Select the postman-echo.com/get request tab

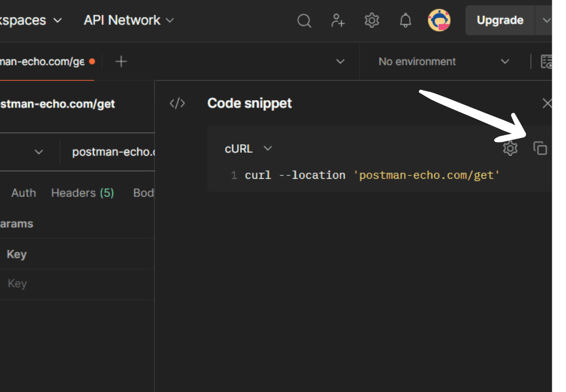coord(47,62)
